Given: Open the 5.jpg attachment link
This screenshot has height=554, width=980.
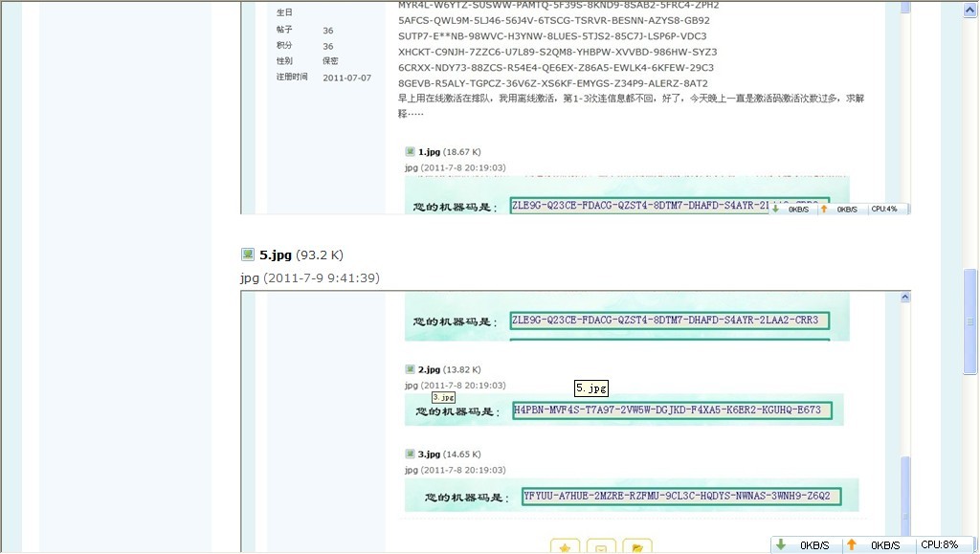Looking at the screenshot, I should (x=276, y=255).
